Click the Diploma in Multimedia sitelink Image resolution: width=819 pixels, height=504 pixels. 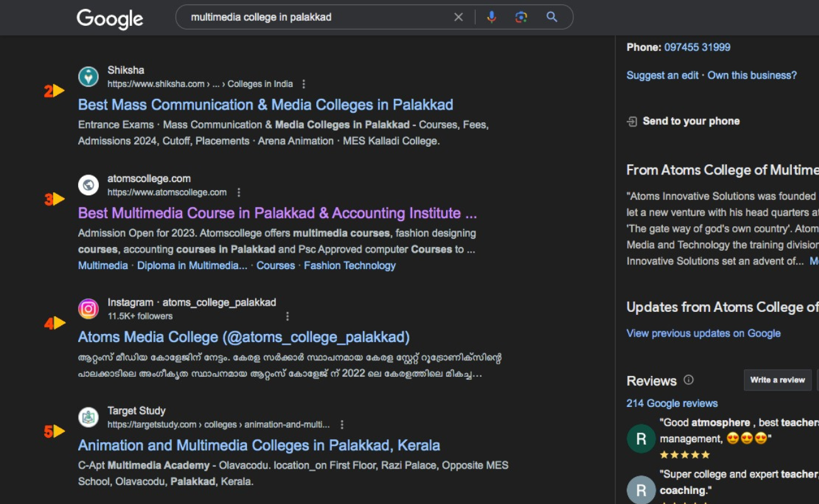pos(192,265)
